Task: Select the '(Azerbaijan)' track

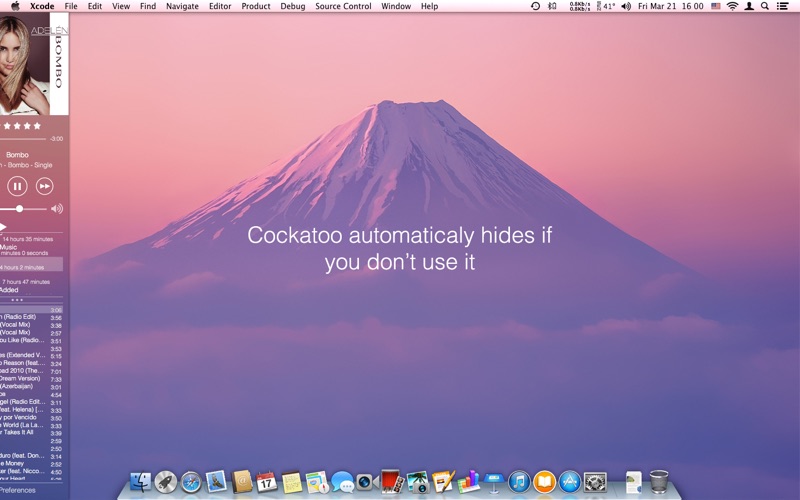Action: [31, 386]
